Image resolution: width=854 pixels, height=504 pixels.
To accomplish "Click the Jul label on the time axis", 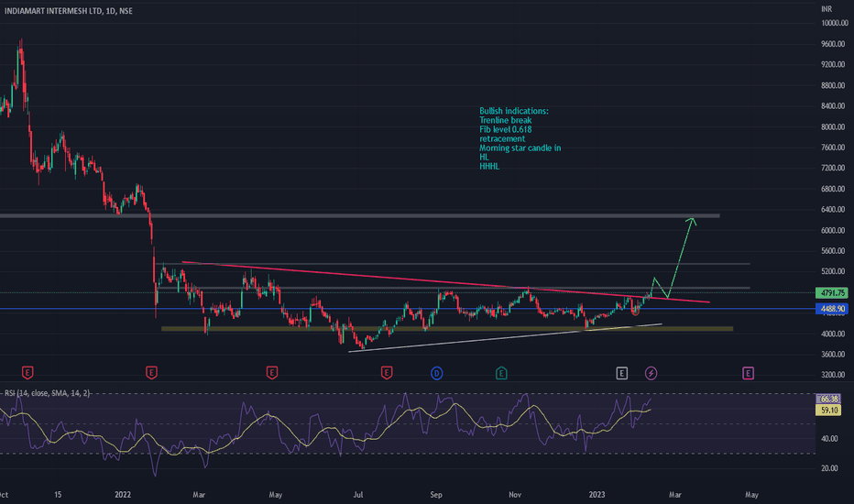I will click(358, 495).
